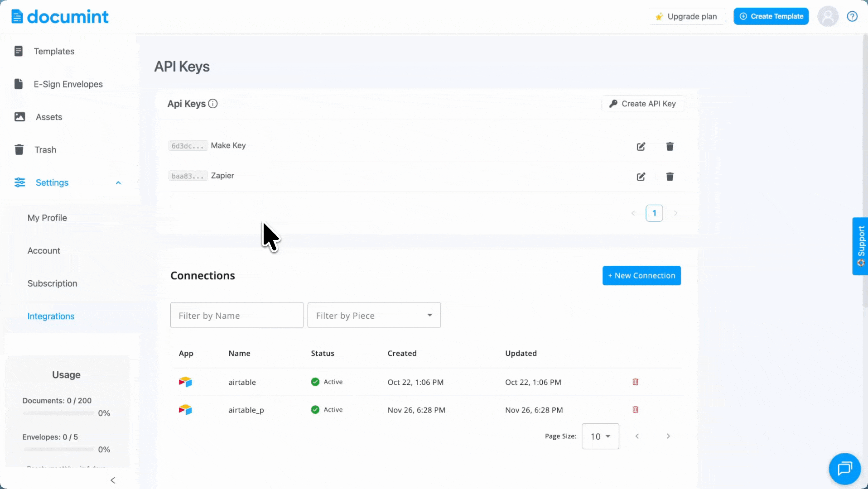Click the Documents usage progress bar
The height and width of the screenshot is (489, 868).
pyautogui.click(x=59, y=413)
